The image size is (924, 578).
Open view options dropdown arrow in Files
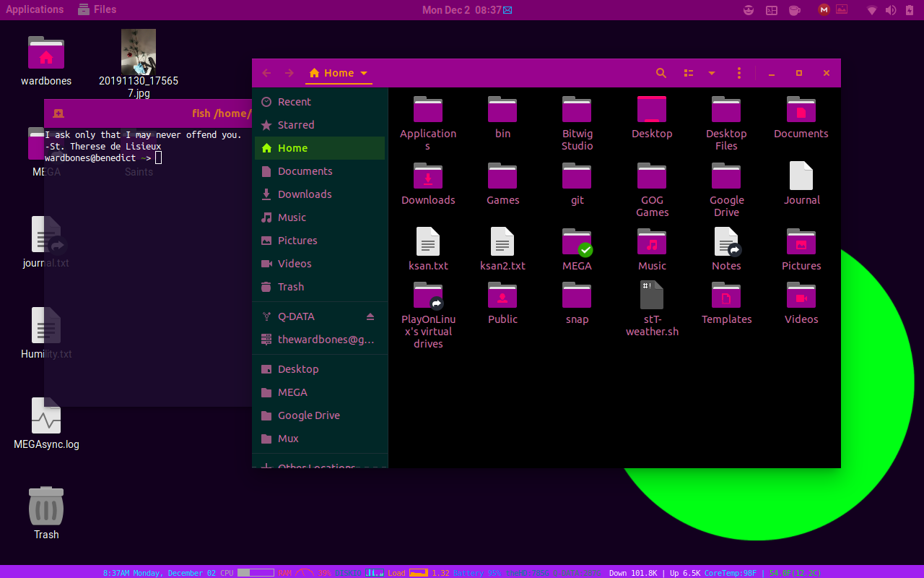[x=712, y=73]
